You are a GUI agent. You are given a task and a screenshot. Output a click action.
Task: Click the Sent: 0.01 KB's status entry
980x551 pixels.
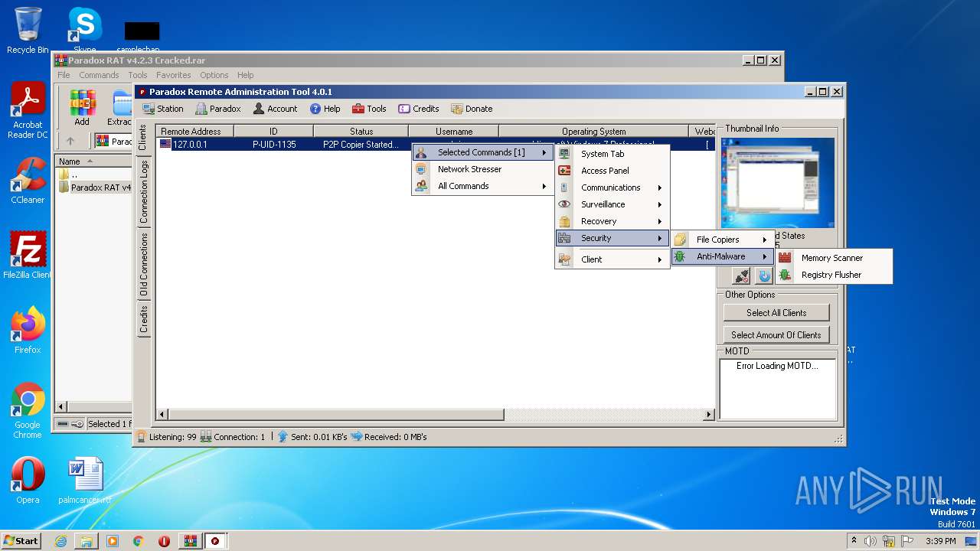click(x=312, y=437)
